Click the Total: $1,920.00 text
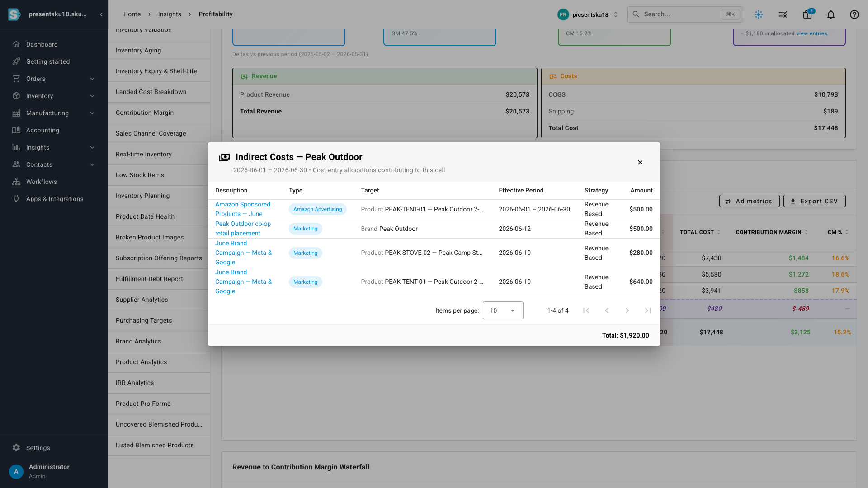 click(625, 335)
